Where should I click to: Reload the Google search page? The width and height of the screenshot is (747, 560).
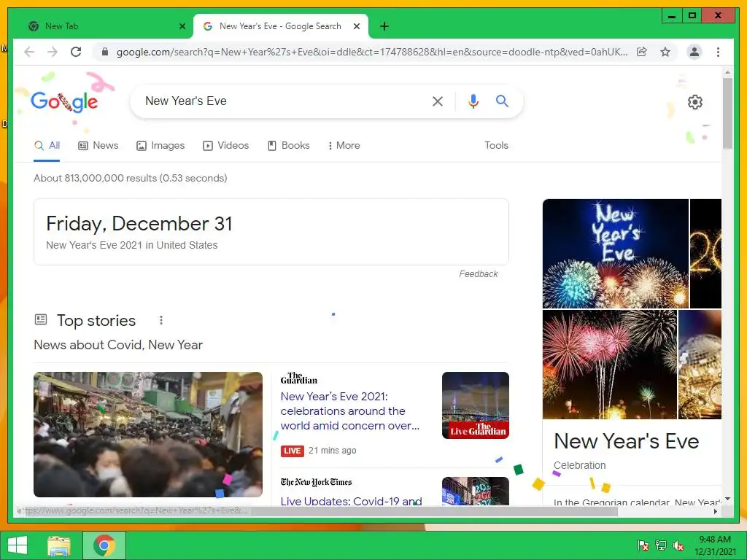pyautogui.click(x=76, y=52)
